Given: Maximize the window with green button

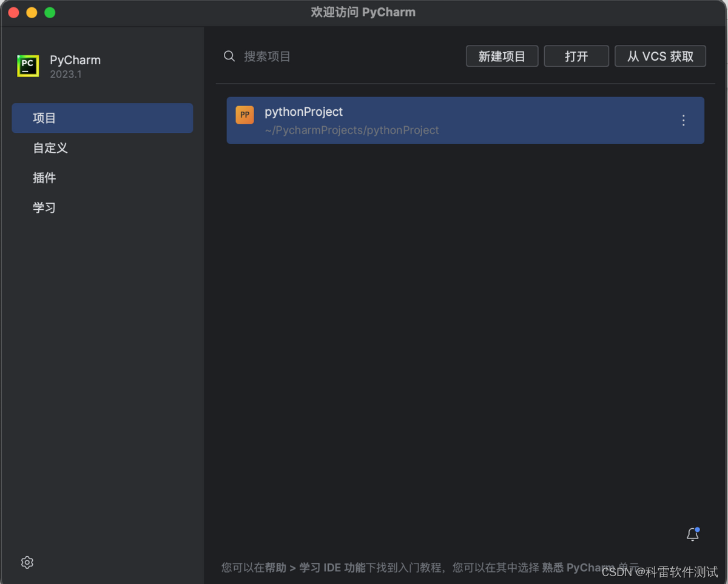Looking at the screenshot, I should click(50, 12).
